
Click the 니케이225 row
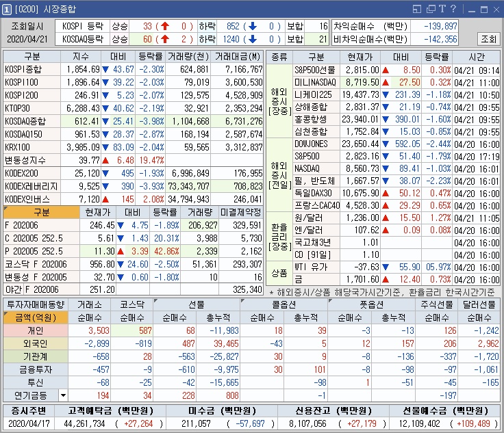tap(396, 94)
